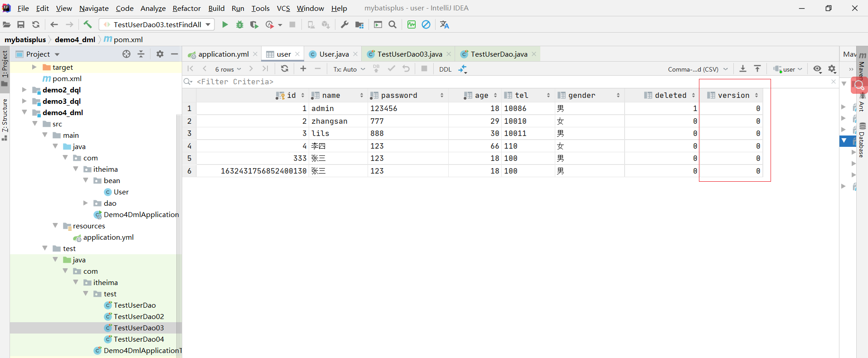Screen dimensions: 868x358
Task: Click the compare data arrows icon
Action: 463,69
